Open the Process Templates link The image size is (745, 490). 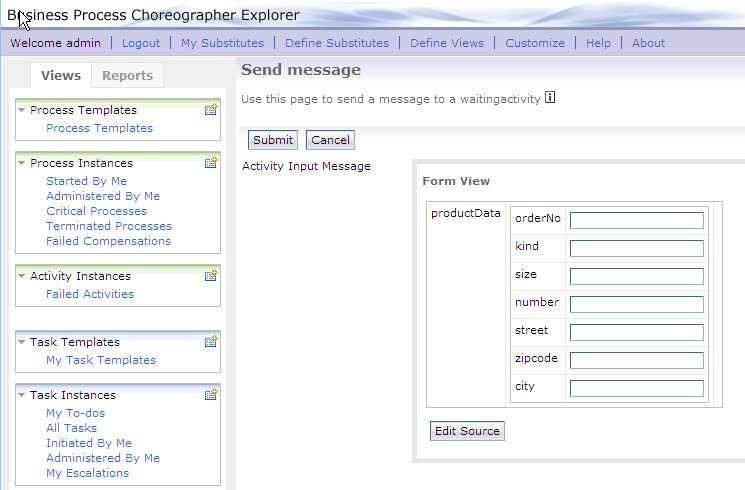pyautogui.click(x=99, y=128)
